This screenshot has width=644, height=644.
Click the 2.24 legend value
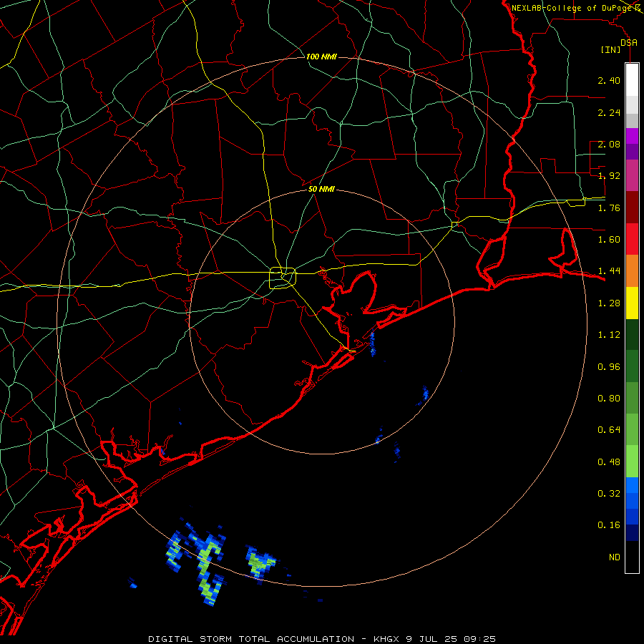(609, 112)
